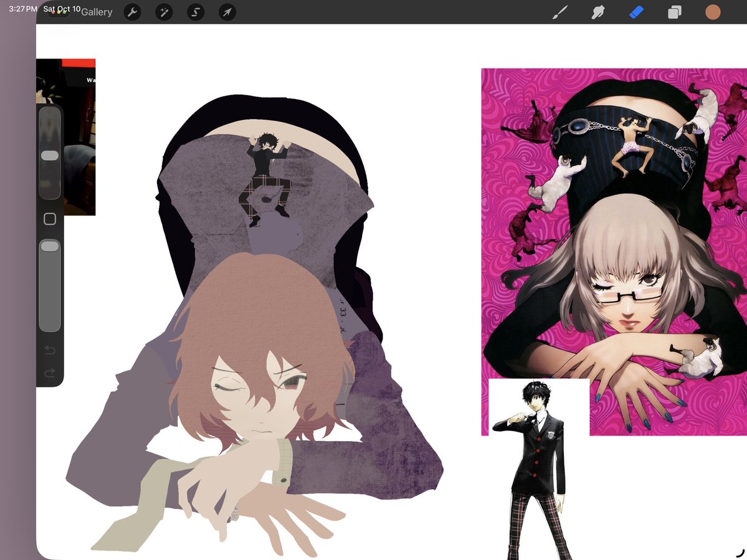The image size is (747, 560).
Task: Open the Actions wrench menu
Action: tap(133, 12)
